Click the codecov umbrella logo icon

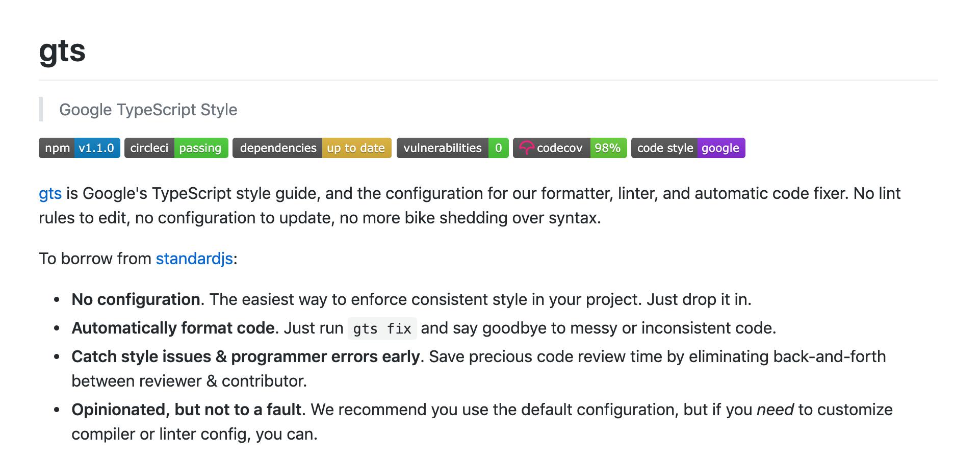coord(526,148)
